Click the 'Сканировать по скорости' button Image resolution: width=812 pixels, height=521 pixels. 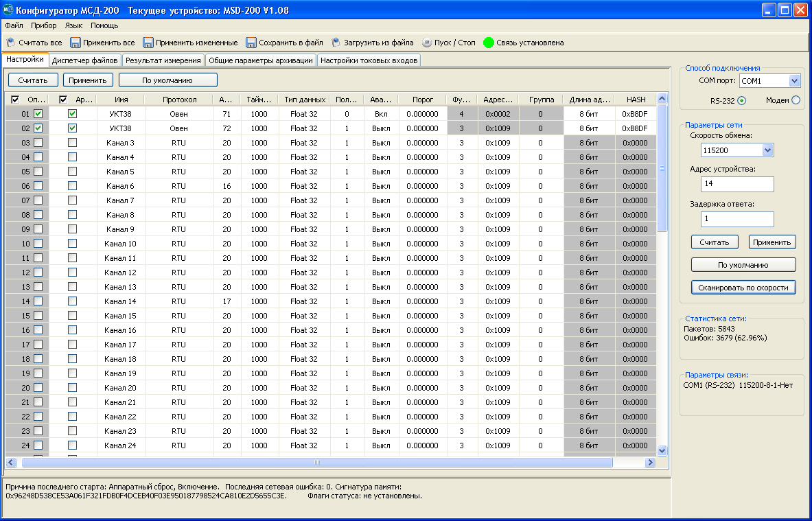(x=743, y=288)
